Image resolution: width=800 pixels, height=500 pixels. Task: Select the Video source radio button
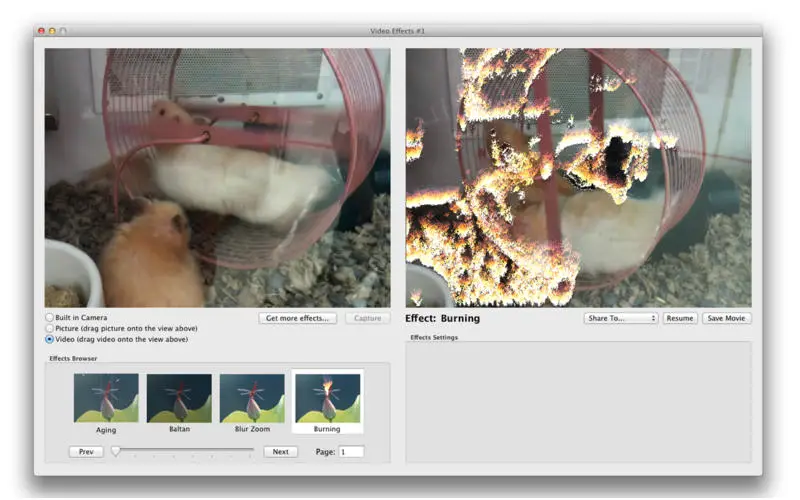(x=49, y=339)
